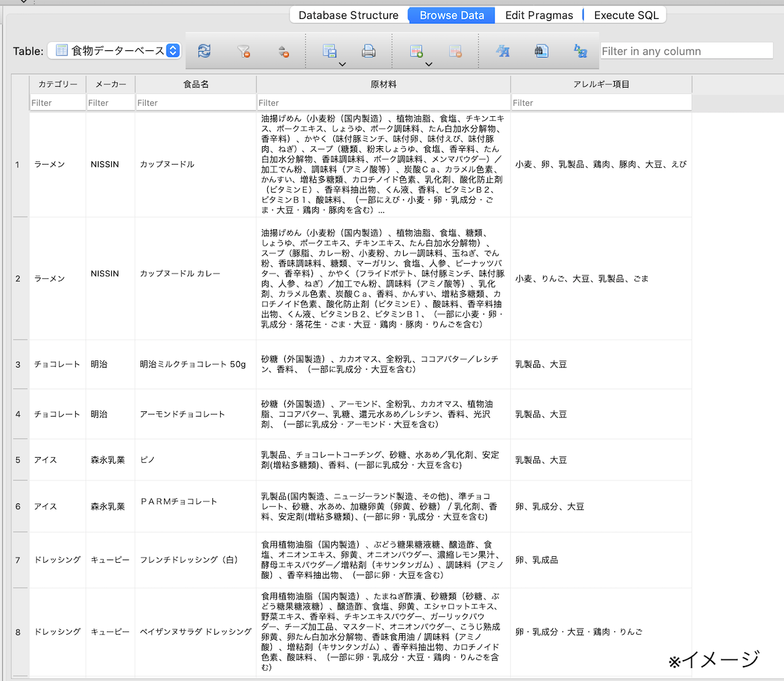784x681 pixels.
Task: Sort by the メーカー column header
Action: (110, 84)
